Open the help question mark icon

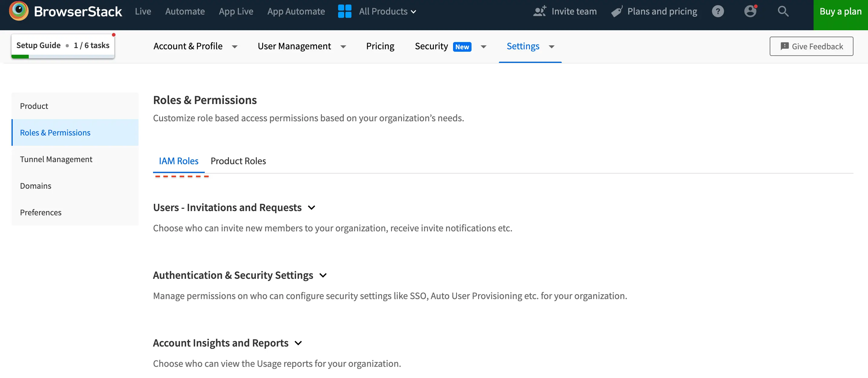tap(718, 11)
